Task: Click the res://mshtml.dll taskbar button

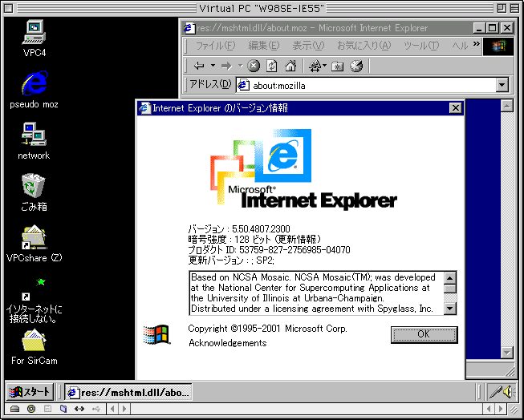Action: (128, 392)
